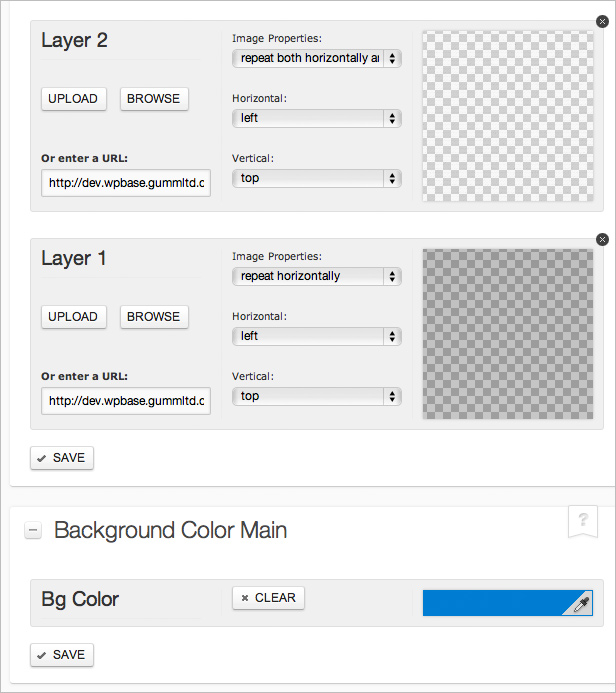Open Layer 1 Image Properties dropdown
The width and height of the screenshot is (616, 693).
(x=316, y=276)
